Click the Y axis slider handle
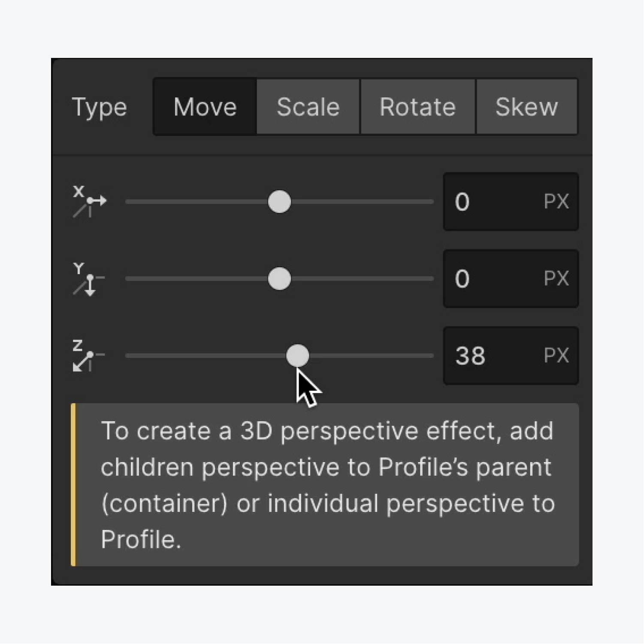Screen dimensions: 644x644 (279, 279)
